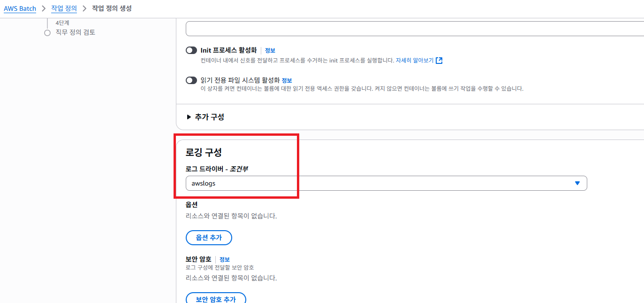The height and width of the screenshot is (303, 644).
Task: Open 정보 link beside 읽기 전용 파일 시스템
Action: 287,80
